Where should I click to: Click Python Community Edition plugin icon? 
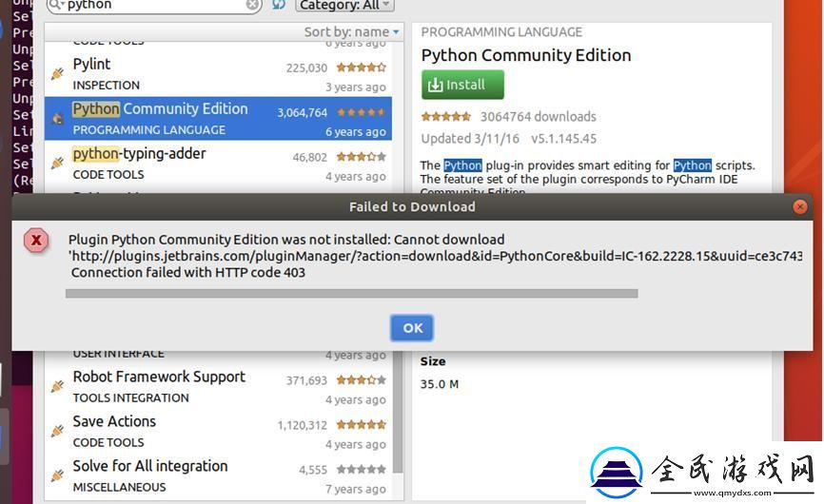click(57, 119)
